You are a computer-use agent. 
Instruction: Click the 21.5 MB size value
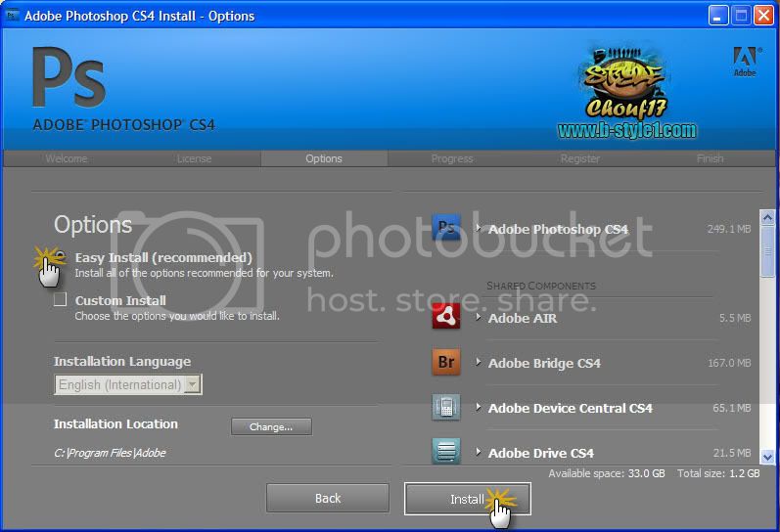click(732, 453)
